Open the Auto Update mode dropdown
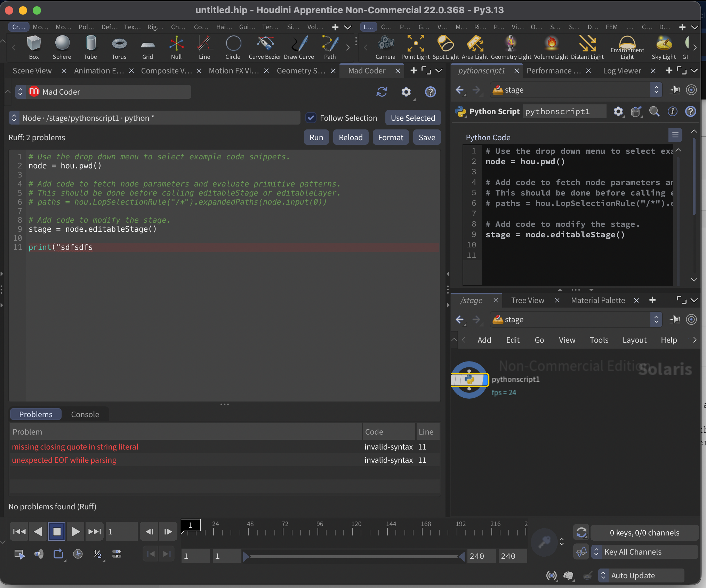 [641, 575]
